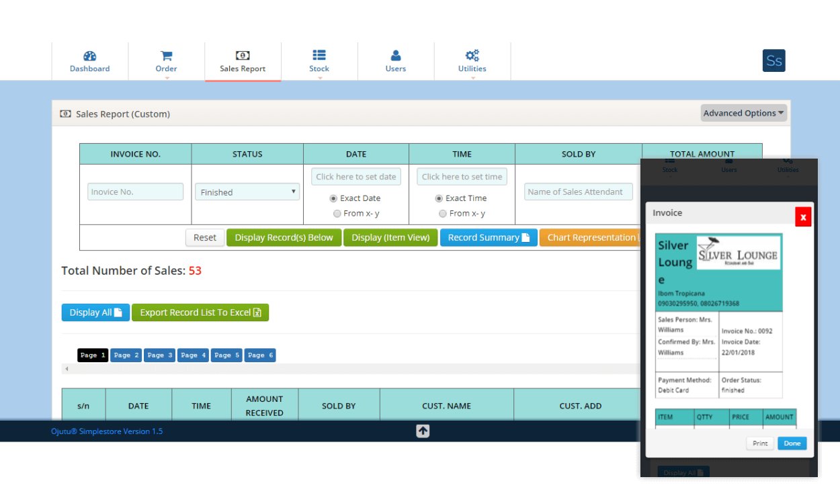840x504 pixels.
Task: Open the Utilities gears icon
Action: [x=472, y=56]
